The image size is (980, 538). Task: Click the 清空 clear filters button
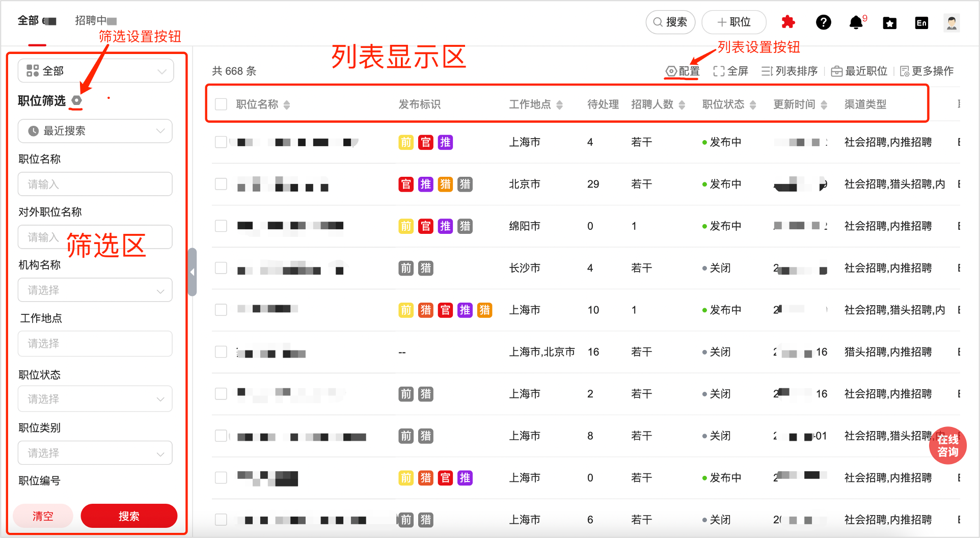[x=43, y=516]
